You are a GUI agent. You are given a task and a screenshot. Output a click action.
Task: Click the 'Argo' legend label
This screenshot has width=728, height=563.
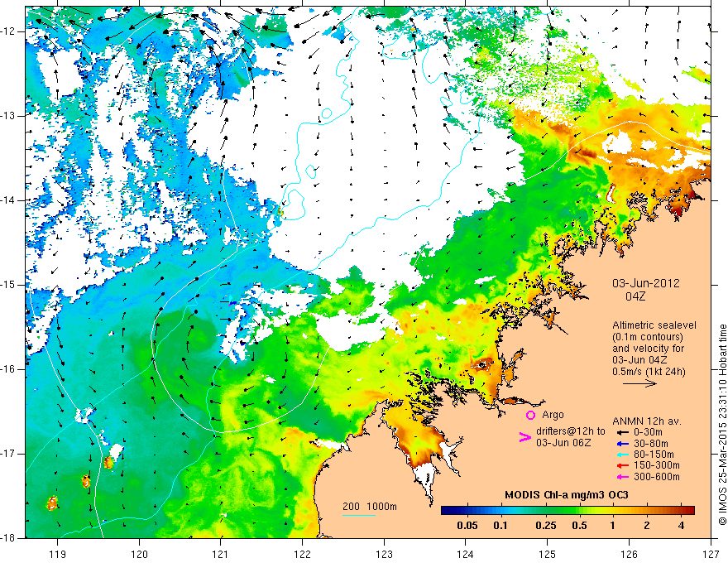click(x=553, y=415)
